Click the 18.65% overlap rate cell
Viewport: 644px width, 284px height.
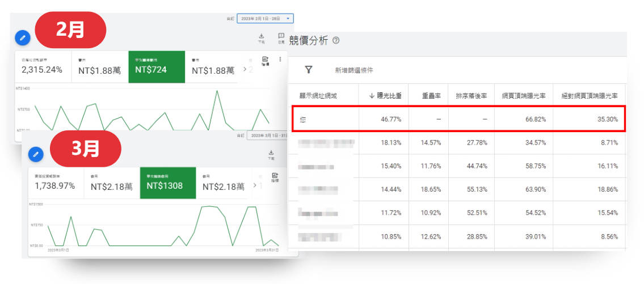[431, 189]
